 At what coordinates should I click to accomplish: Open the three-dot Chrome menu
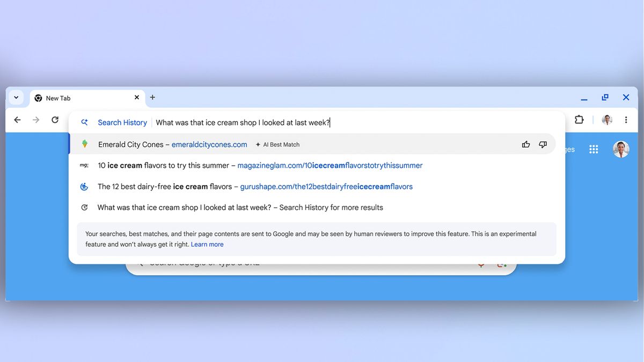626,120
